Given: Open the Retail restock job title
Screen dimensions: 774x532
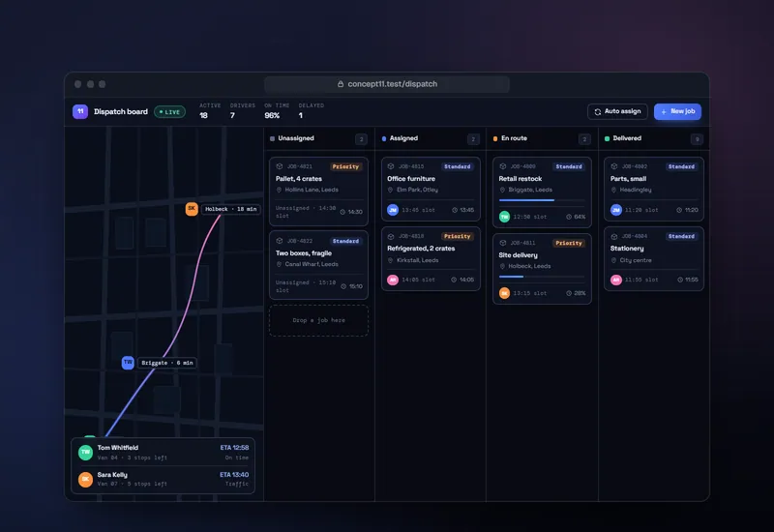Looking at the screenshot, I should point(521,179).
